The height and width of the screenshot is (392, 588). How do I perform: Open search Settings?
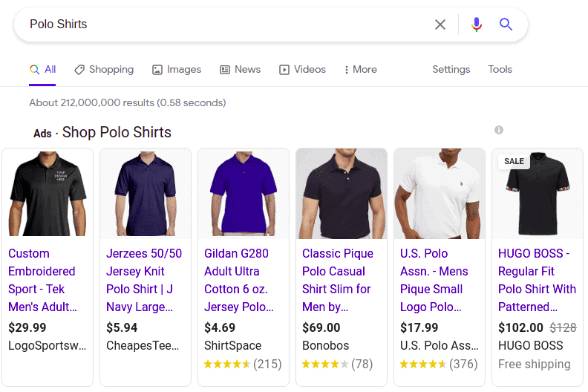click(x=451, y=69)
